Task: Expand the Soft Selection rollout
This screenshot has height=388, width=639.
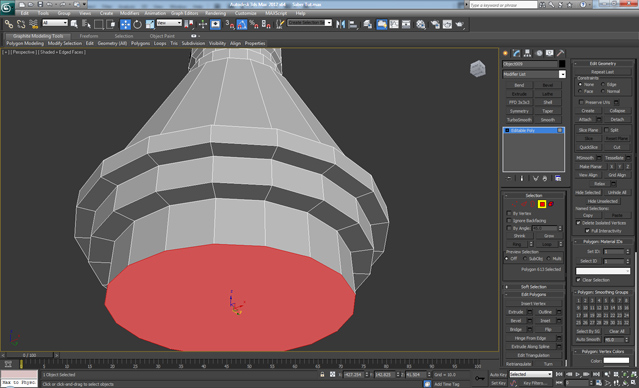Action: click(533, 287)
